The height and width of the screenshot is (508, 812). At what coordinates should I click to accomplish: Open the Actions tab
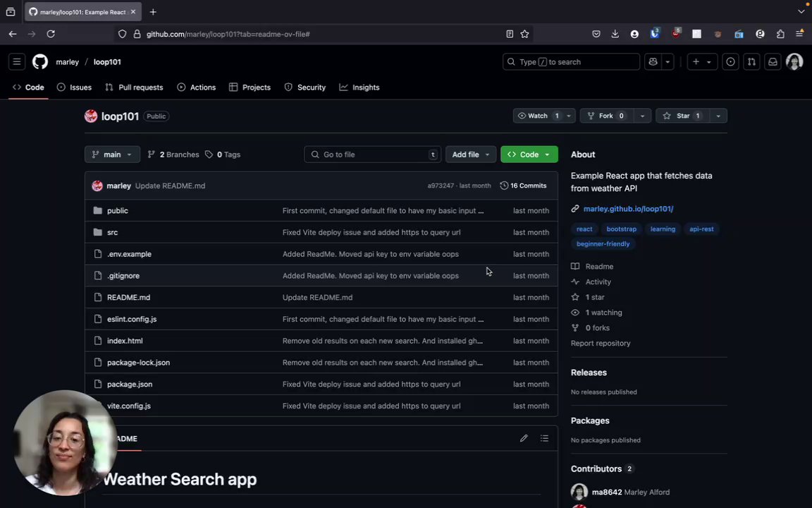point(196,87)
